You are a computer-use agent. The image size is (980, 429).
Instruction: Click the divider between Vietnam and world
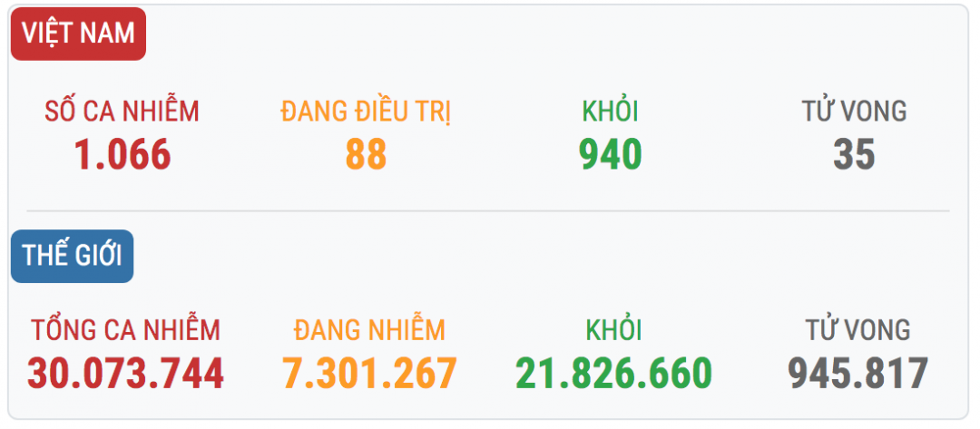(x=488, y=211)
